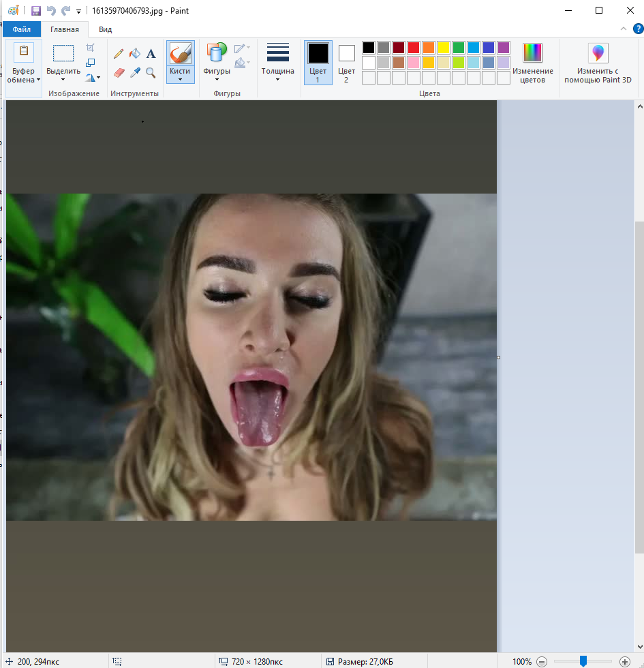This screenshot has height=668, width=644.
Task: Select the Color picker eyedropper tool
Action: pos(135,72)
